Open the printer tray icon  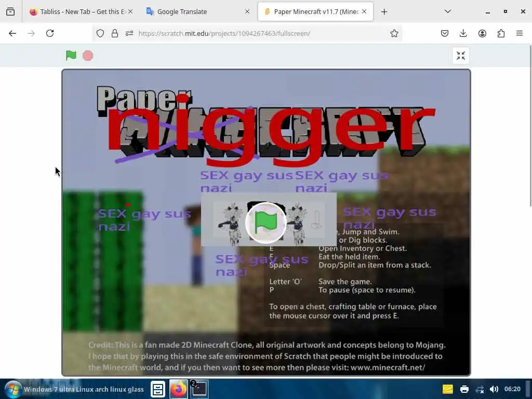click(x=464, y=389)
